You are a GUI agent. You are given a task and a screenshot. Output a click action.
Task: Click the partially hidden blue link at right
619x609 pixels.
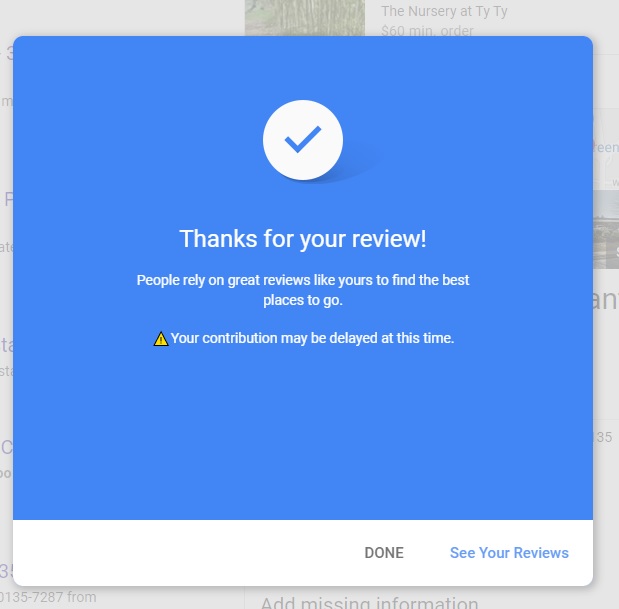tap(606, 147)
